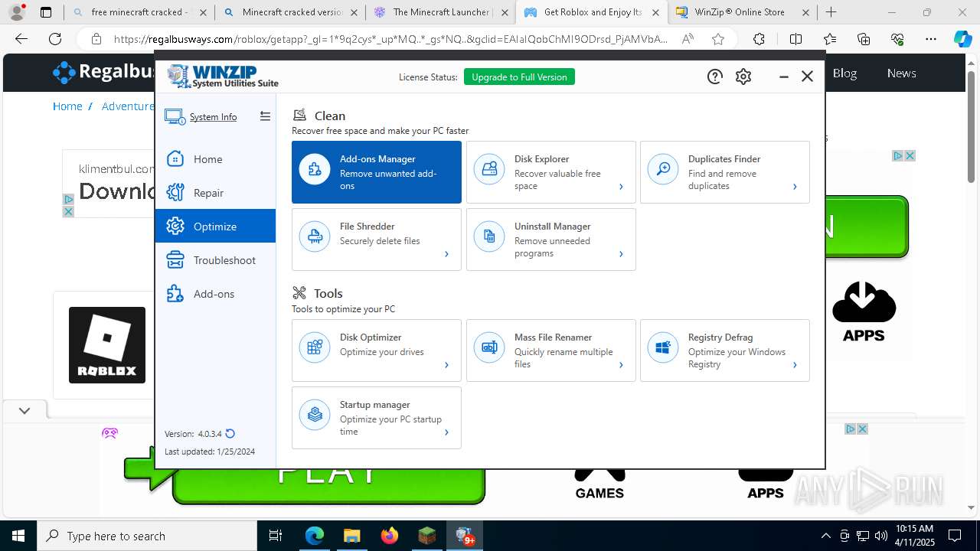Image resolution: width=980 pixels, height=551 pixels.
Task: Close the top-right ad banner X
Action: click(x=910, y=155)
